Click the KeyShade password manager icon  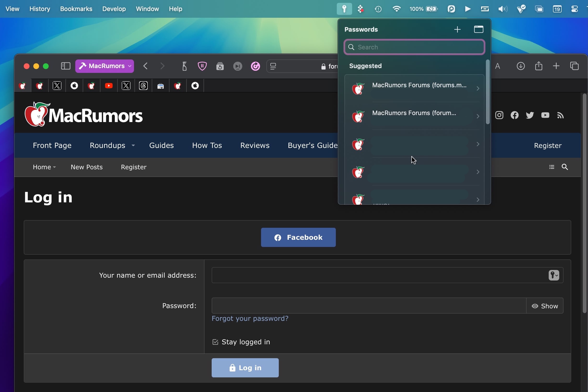click(x=344, y=8)
